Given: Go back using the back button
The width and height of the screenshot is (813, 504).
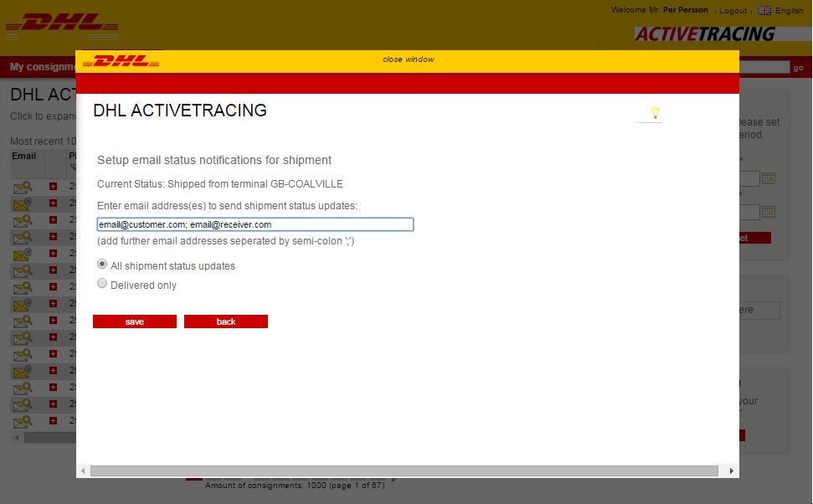Looking at the screenshot, I should coord(226,321).
